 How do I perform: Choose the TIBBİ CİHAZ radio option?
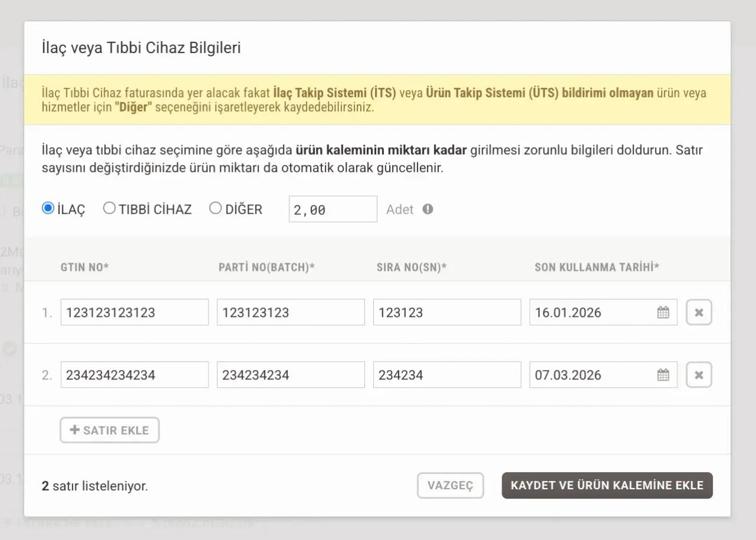(x=109, y=208)
